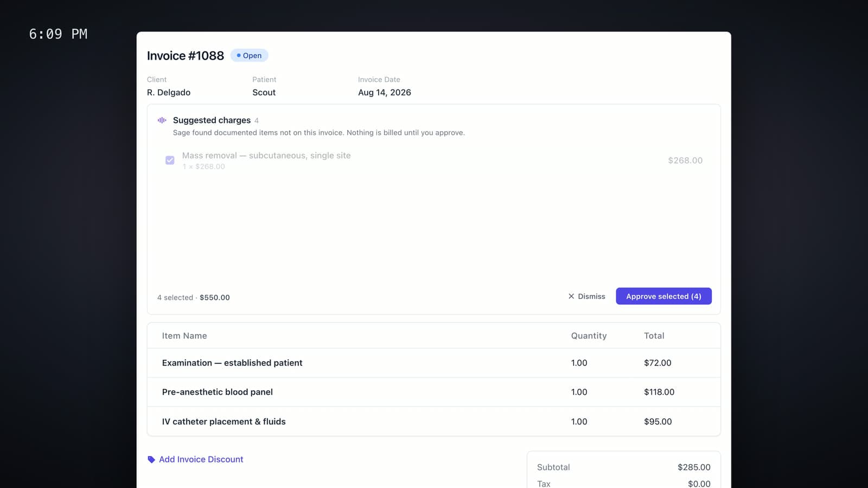Image resolution: width=868 pixels, height=488 pixels.
Task: Approve the four selected charges
Action: pyautogui.click(x=663, y=296)
